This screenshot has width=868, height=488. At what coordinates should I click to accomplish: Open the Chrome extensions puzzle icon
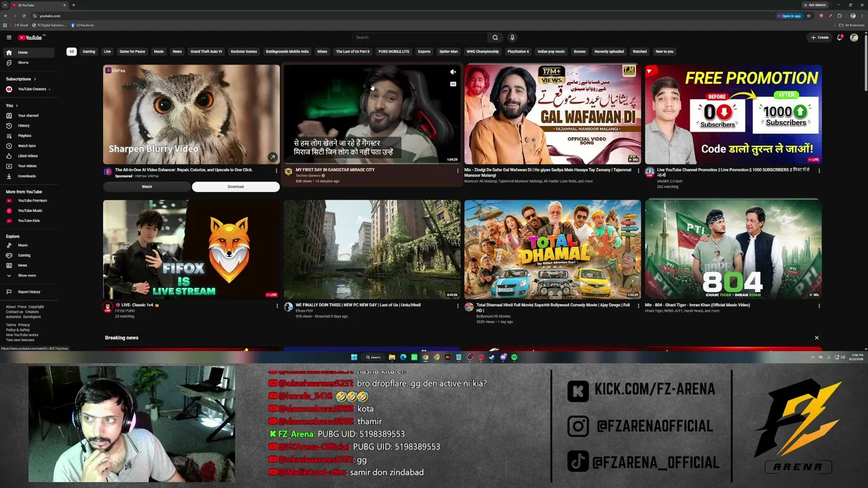coord(840,16)
